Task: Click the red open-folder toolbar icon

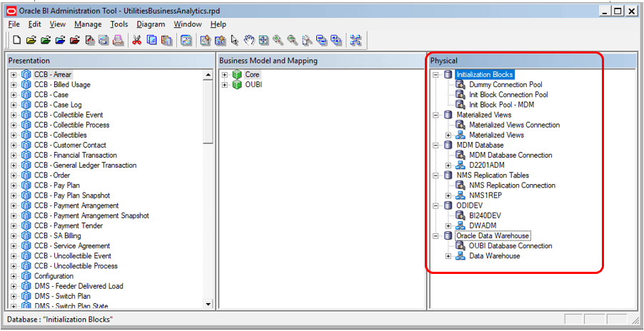Action: click(x=74, y=40)
